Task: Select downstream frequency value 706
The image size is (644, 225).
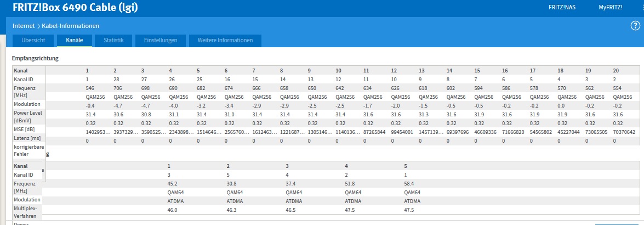Action: pyautogui.click(x=118, y=88)
